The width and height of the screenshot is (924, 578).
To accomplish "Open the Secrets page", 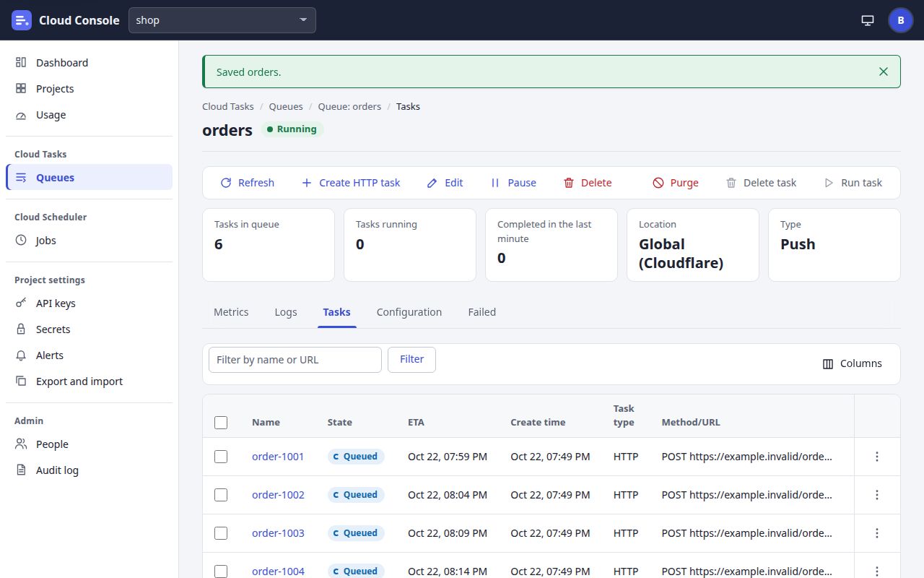I will [89, 329].
